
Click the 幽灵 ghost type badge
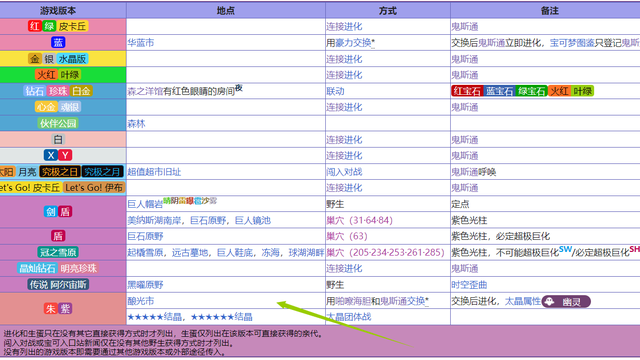(x=566, y=302)
